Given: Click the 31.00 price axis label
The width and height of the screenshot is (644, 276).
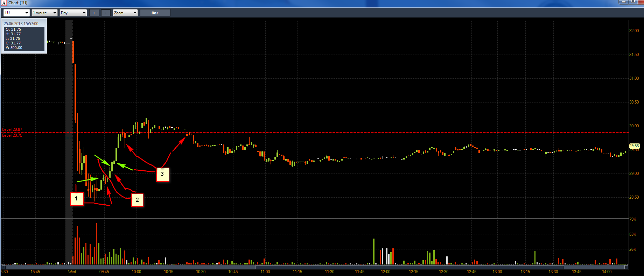Looking at the screenshot, I should 634,78.
